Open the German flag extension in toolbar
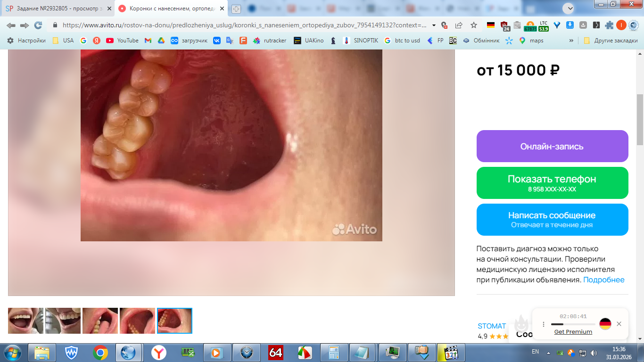Viewport: 644px width, 362px height. pos(491,25)
